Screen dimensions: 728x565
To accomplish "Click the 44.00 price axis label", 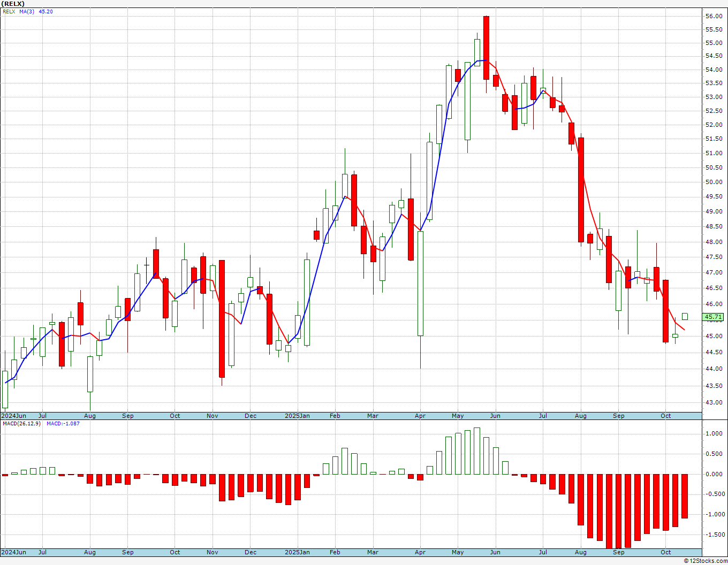I will [714, 369].
